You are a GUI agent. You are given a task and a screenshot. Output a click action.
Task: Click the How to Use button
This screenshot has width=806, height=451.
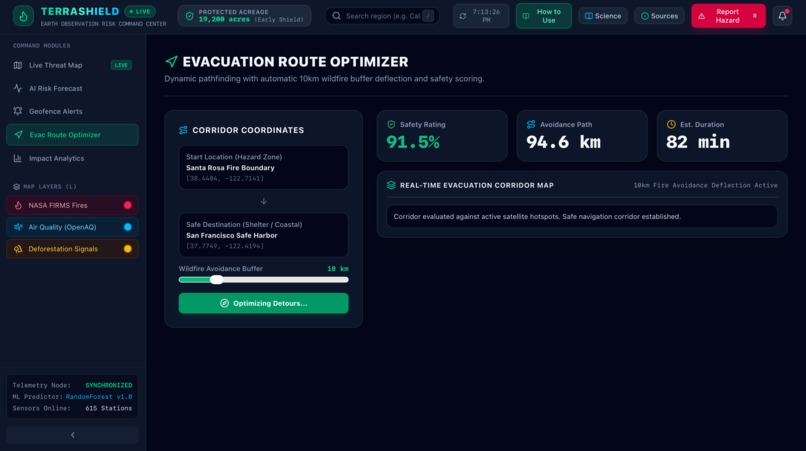tap(544, 16)
